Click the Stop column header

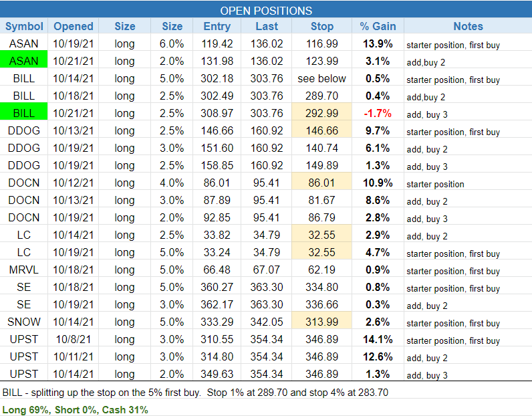[322, 26]
